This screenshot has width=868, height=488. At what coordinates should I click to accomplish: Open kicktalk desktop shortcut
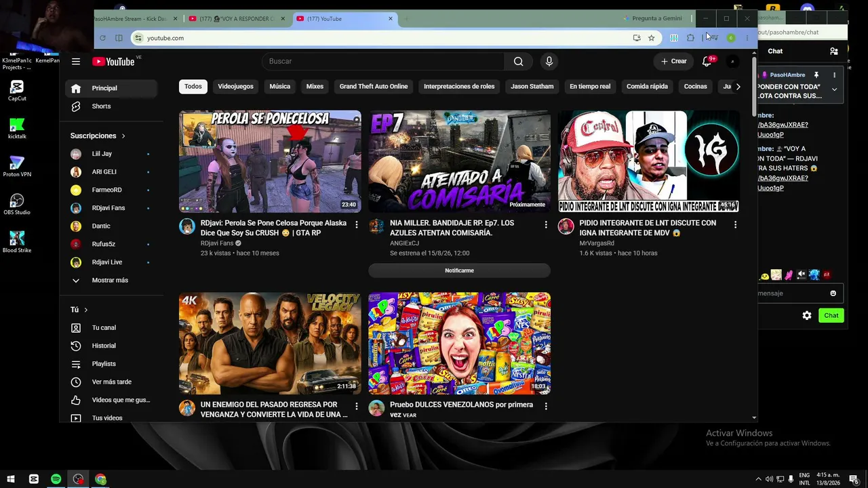pyautogui.click(x=17, y=129)
